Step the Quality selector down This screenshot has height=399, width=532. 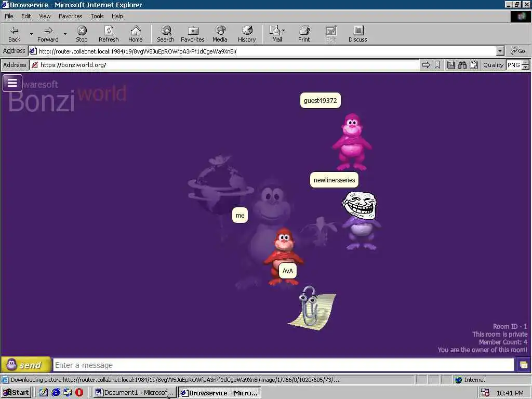tap(526, 67)
